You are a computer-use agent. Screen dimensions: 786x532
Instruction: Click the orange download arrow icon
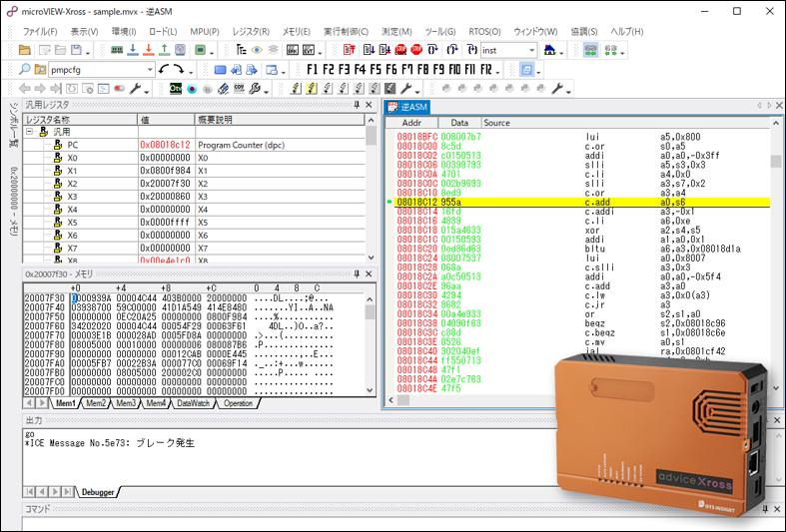pos(149,50)
